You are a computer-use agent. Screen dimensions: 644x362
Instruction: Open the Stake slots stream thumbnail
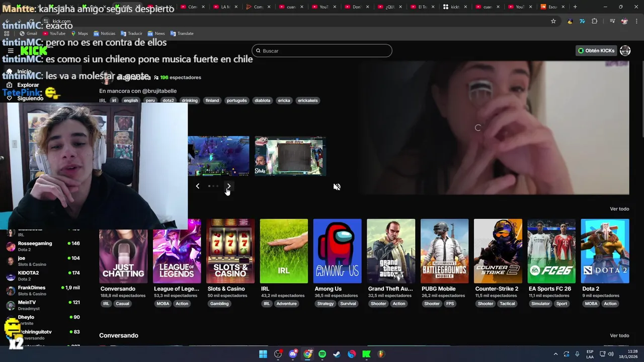pos(290,156)
